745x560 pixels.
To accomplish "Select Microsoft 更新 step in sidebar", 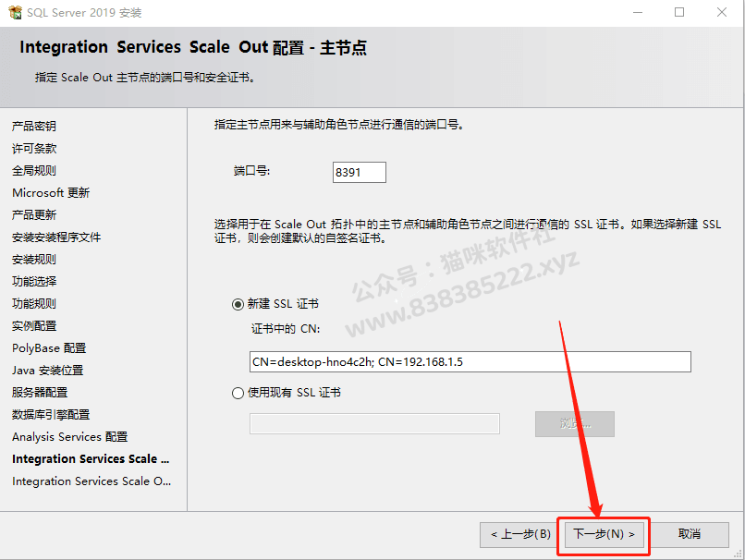I will 51,193.
